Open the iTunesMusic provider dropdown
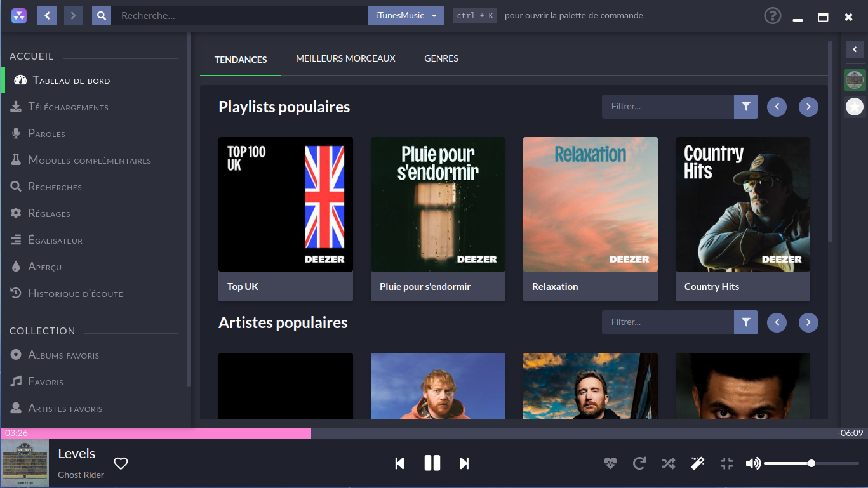This screenshot has height=488, width=868. point(406,16)
